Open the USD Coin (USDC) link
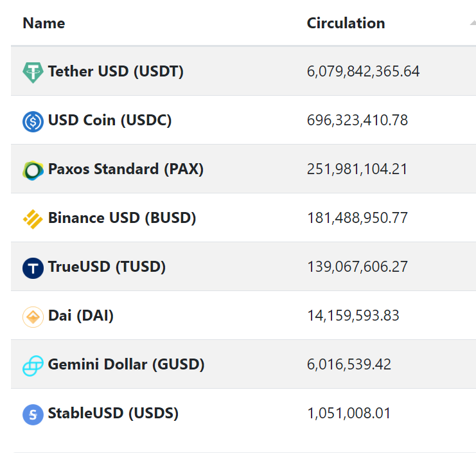 pos(110,120)
